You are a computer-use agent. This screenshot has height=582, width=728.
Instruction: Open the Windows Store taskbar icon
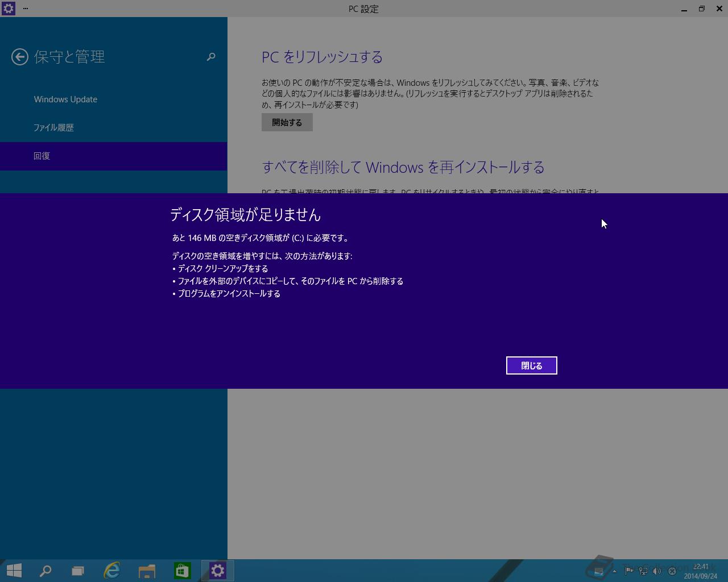182,571
